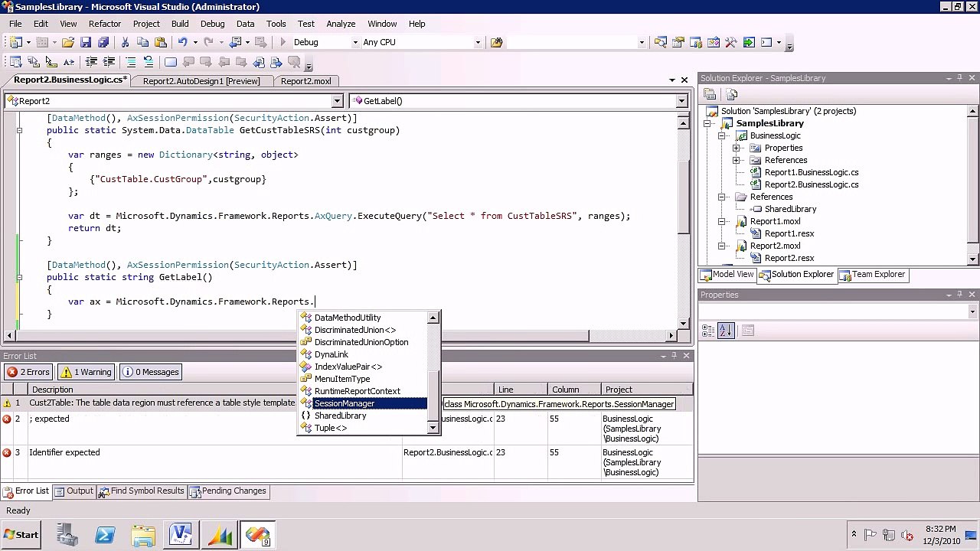Image resolution: width=980 pixels, height=551 pixels.
Task: Toggle bookmark on current line icon
Action: [171, 63]
